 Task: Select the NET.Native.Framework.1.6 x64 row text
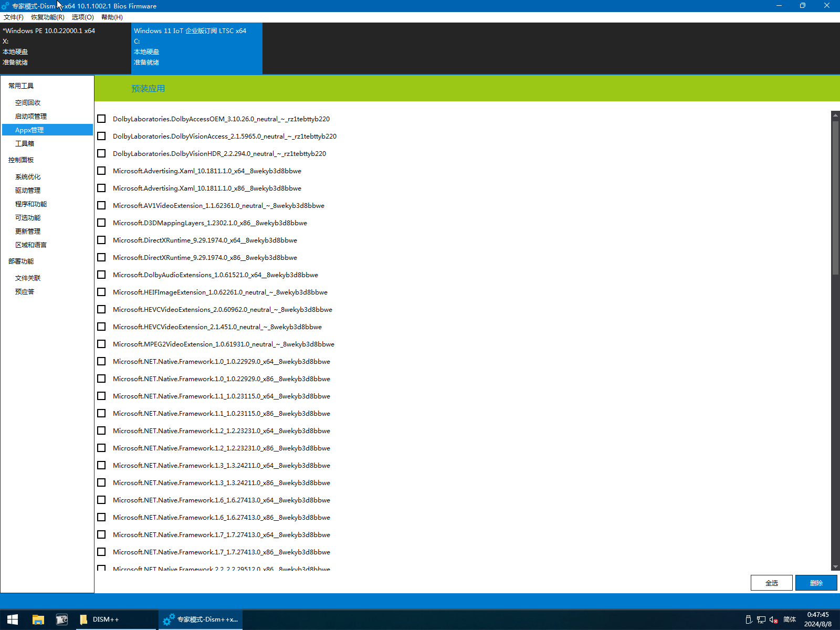222,500
